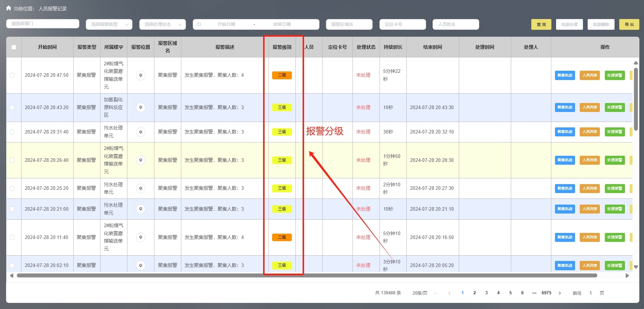The image size is (644, 309).
Task: Click the 导出 export button
Action: pos(629,24)
